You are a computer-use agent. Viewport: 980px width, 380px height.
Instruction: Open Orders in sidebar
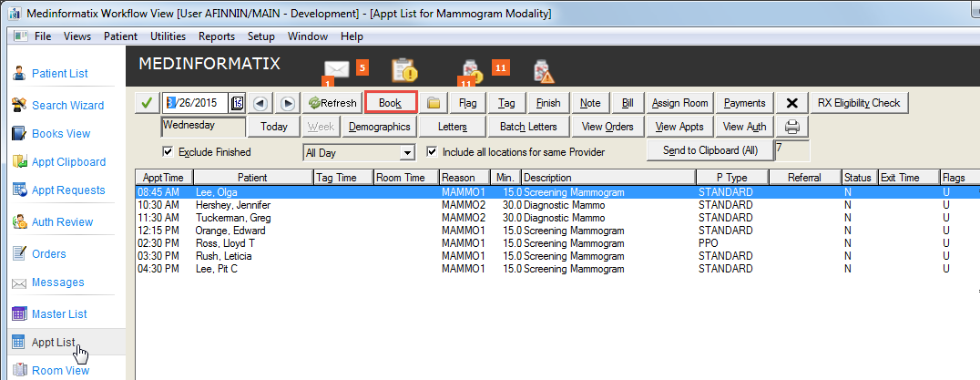tap(49, 253)
